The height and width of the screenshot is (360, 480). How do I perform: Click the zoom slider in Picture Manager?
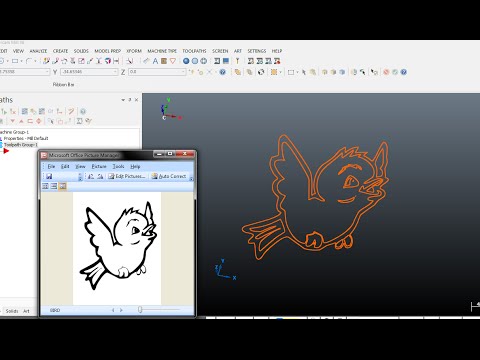[x=140, y=310]
